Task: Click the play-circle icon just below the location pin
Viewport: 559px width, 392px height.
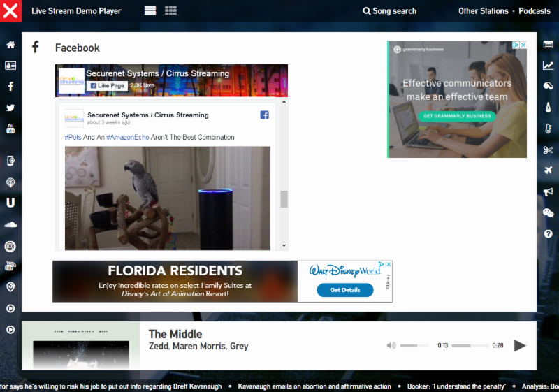Action: point(10,309)
